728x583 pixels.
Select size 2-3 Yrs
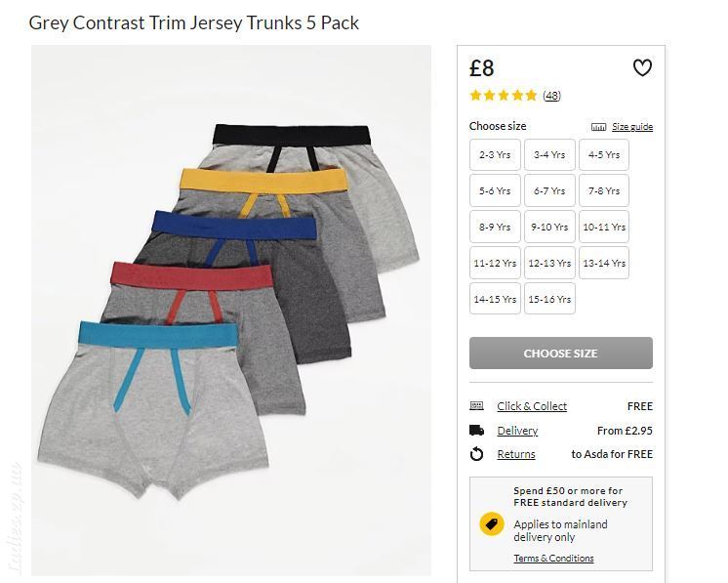click(x=495, y=154)
